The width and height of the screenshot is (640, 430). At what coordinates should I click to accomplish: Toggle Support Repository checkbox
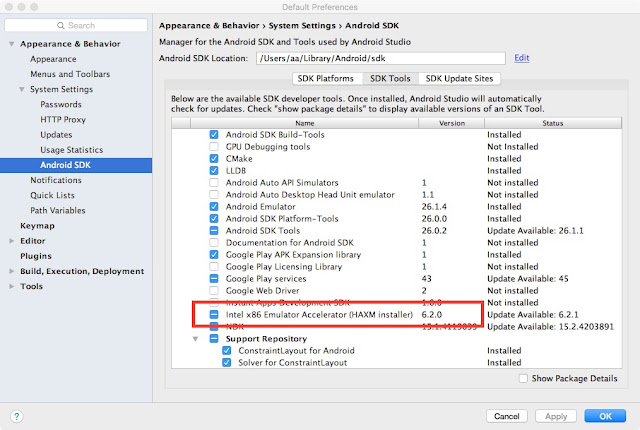point(214,339)
